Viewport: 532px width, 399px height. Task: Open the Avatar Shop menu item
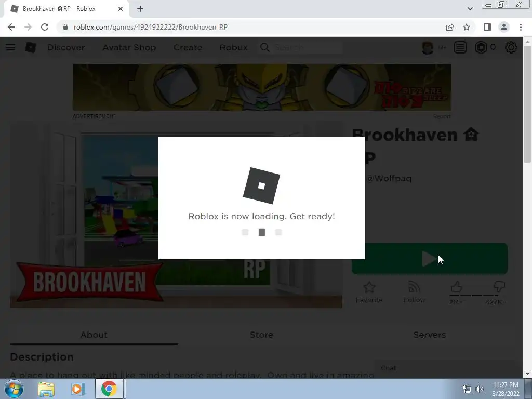click(x=129, y=47)
